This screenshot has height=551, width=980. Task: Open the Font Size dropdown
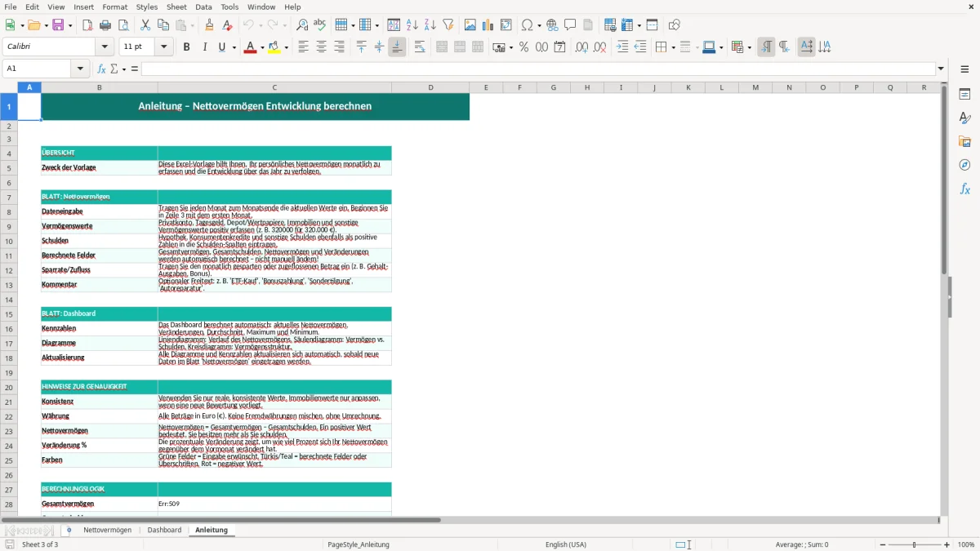163,47
